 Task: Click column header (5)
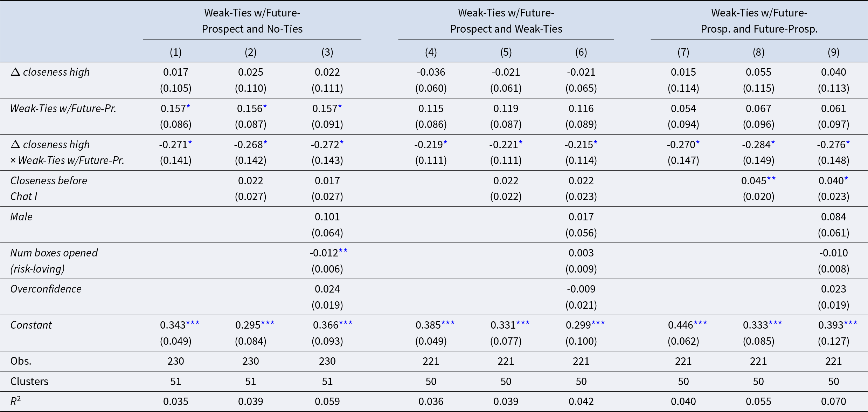tap(506, 52)
